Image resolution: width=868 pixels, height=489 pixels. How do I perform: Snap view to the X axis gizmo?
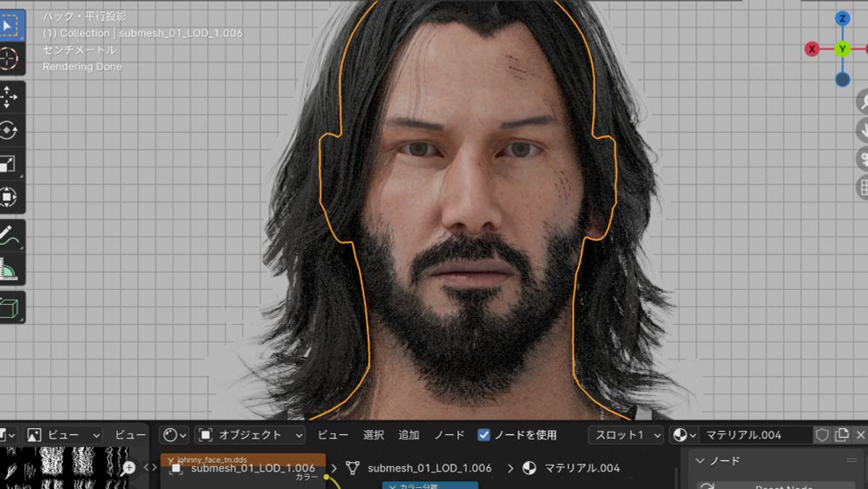tap(812, 49)
